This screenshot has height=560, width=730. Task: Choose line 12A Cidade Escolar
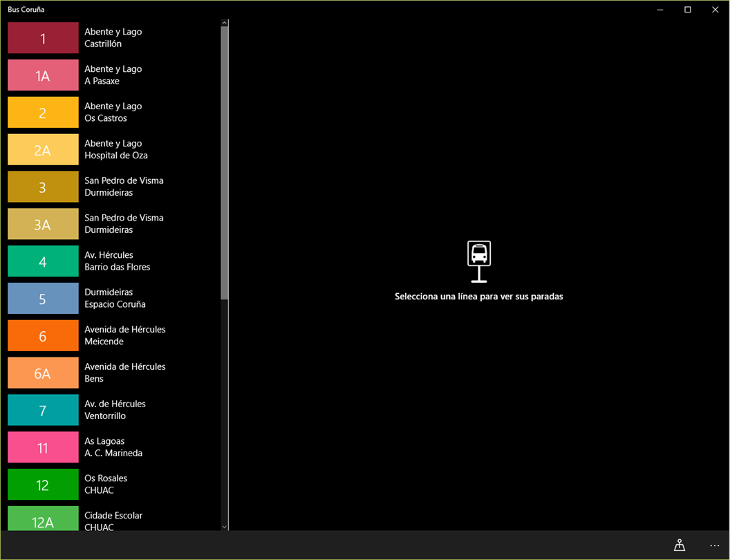tap(43, 519)
